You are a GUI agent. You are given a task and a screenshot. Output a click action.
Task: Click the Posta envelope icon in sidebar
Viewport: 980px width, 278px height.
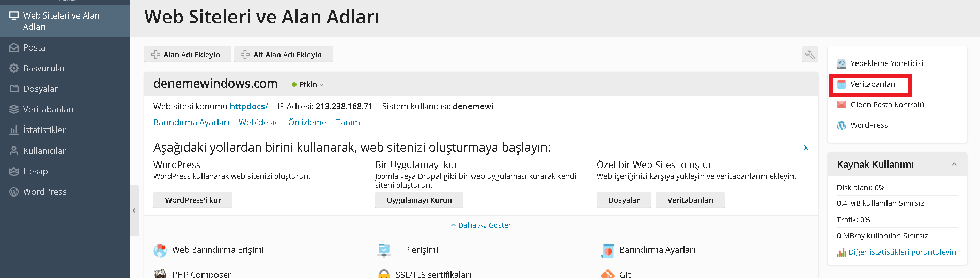(14, 47)
